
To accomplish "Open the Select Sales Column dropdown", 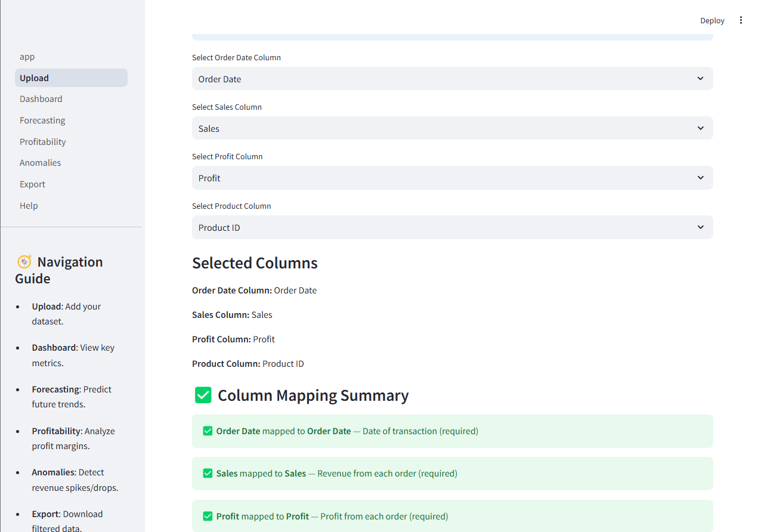I will [x=452, y=128].
